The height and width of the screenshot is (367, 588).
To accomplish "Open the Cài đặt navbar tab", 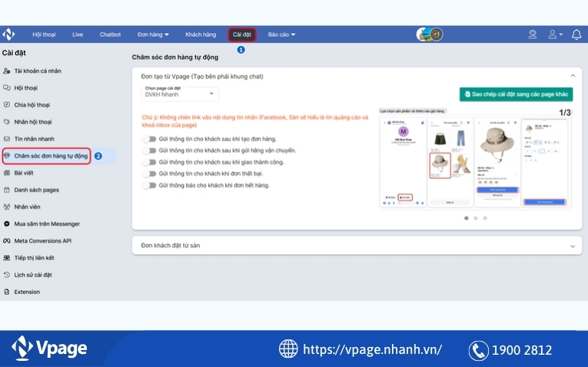I will click(x=242, y=35).
